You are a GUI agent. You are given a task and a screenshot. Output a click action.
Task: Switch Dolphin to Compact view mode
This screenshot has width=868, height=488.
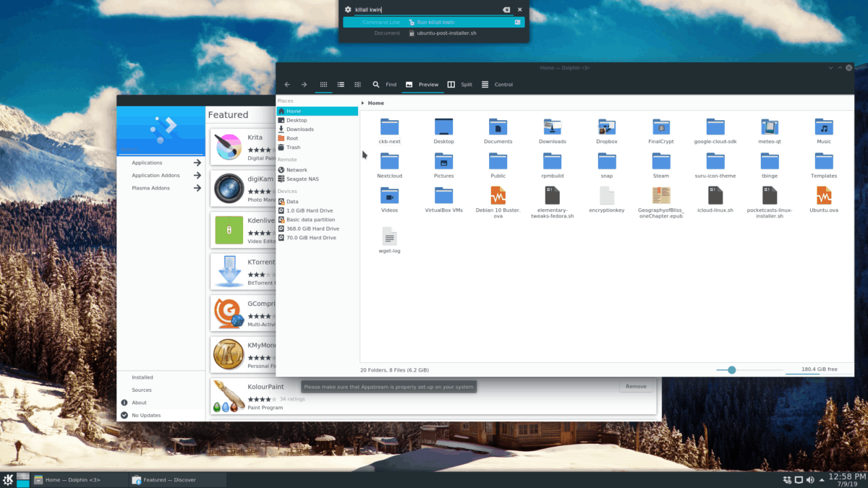(x=341, y=85)
